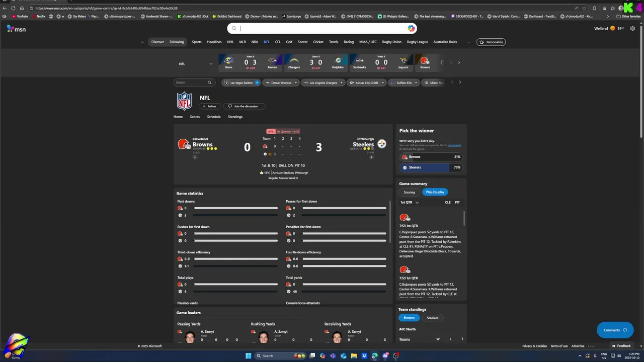Click the Welland weather widget
Image resolution: width=644 pixels, height=362 pixels.
coord(609,29)
